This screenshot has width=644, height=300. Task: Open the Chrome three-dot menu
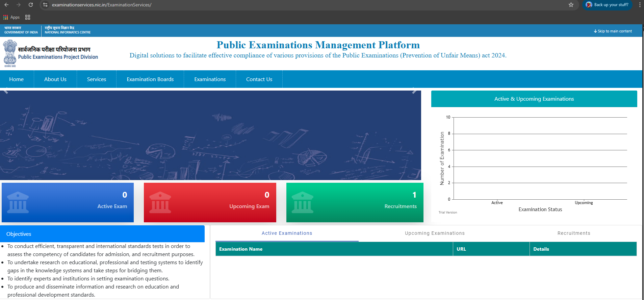coord(640,5)
